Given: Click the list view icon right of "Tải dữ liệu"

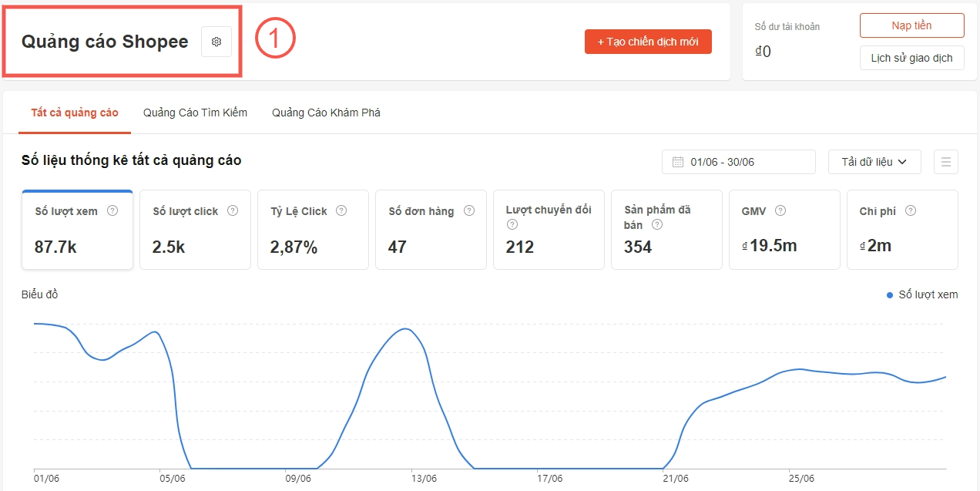Looking at the screenshot, I should [945, 162].
